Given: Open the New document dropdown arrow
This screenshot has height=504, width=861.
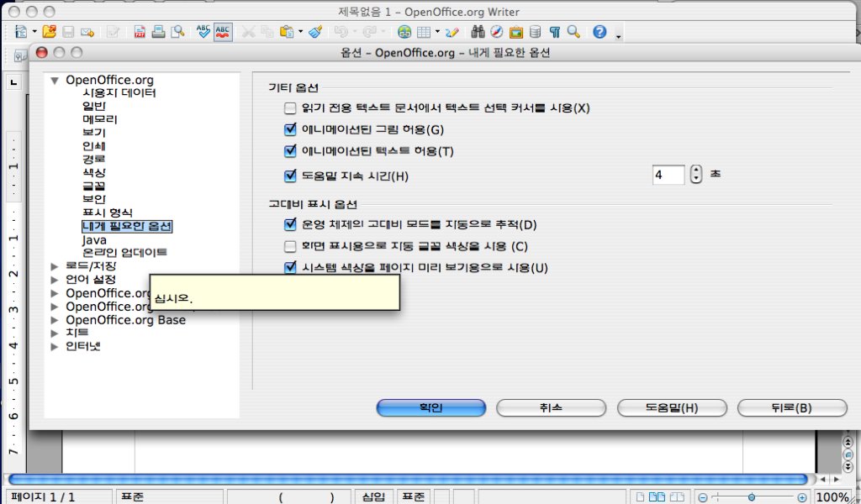Looking at the screenshot, I should point(34,32).
